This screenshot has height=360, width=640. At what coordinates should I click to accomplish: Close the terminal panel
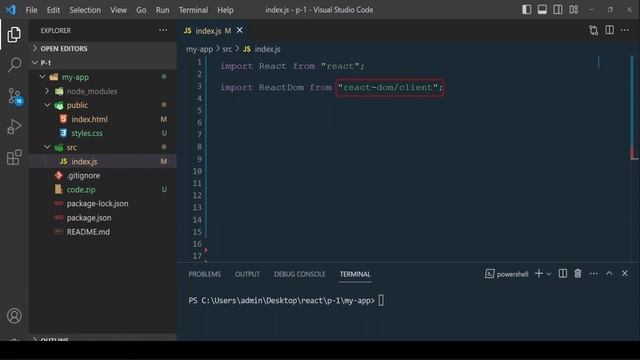(625, 273)
